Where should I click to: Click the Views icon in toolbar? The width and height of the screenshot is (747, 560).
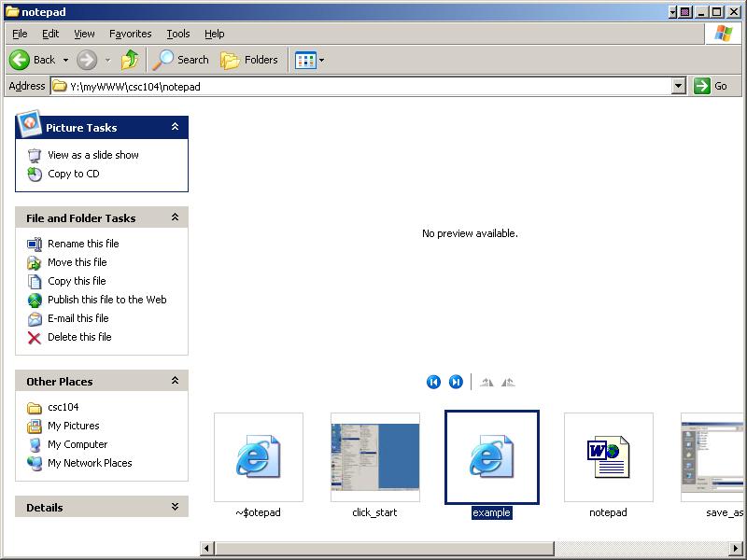tap(305, 60)
